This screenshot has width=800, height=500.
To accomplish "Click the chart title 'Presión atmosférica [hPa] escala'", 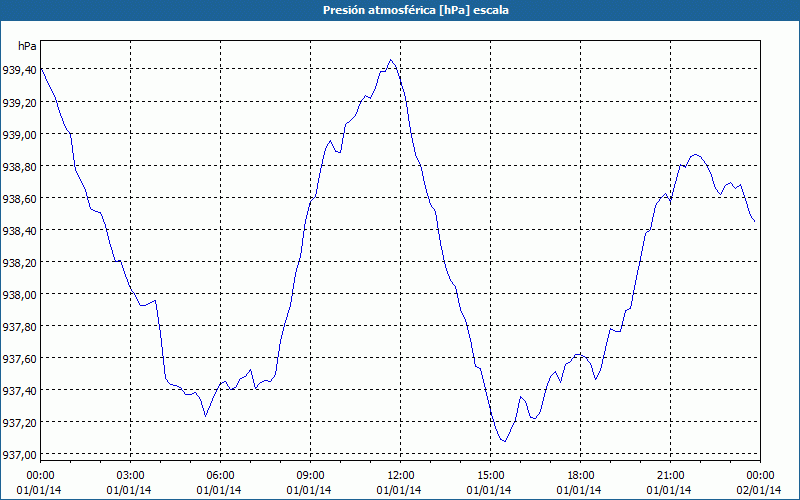I will (x=415, y=10).
